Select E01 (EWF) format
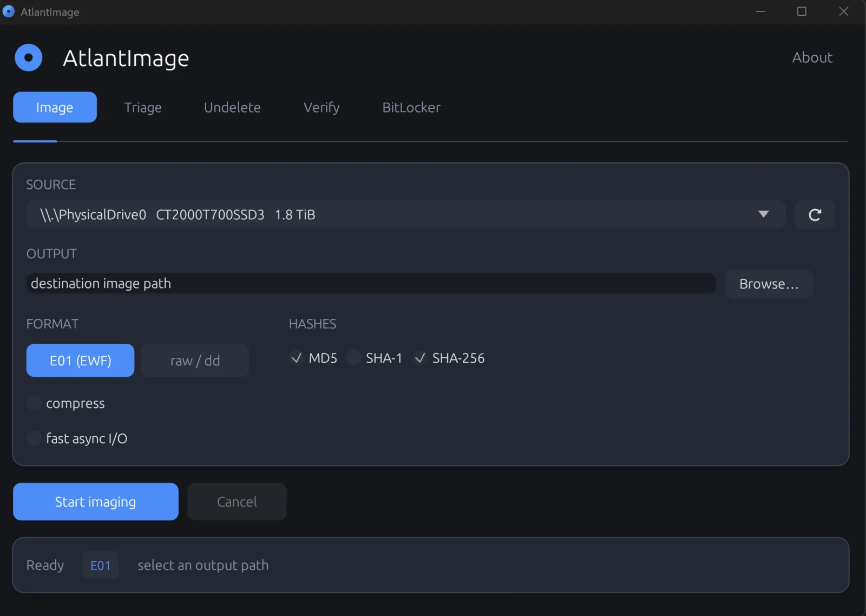The height and width of the screenshot is (616, 866). [80, 361]
